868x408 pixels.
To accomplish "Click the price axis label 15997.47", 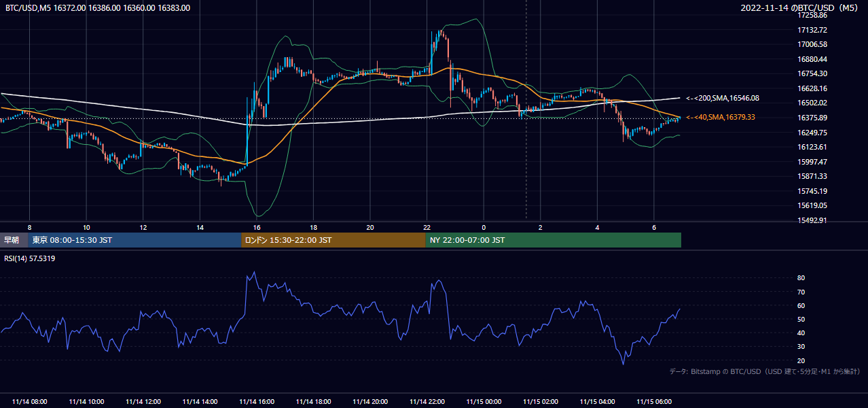I will pos(812,162).
